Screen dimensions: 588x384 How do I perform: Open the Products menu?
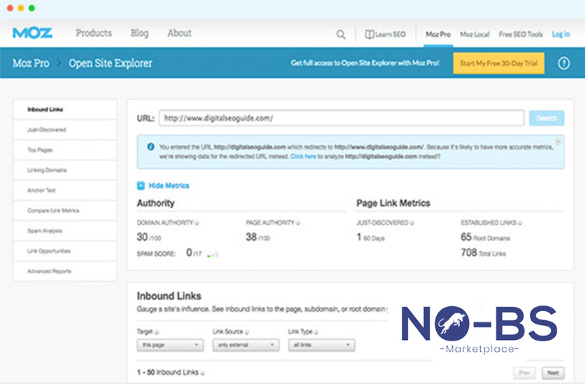pos(94,34)
